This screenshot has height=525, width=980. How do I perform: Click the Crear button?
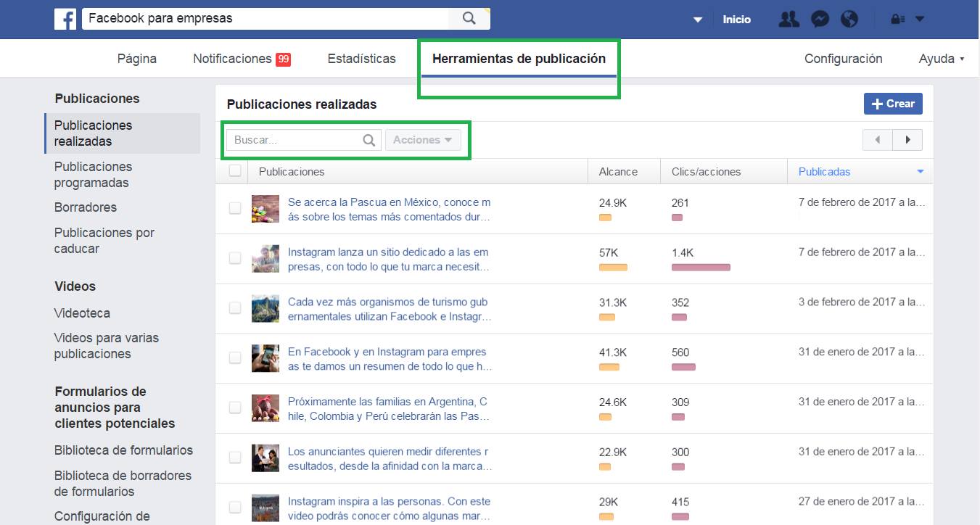pos(893,104)
